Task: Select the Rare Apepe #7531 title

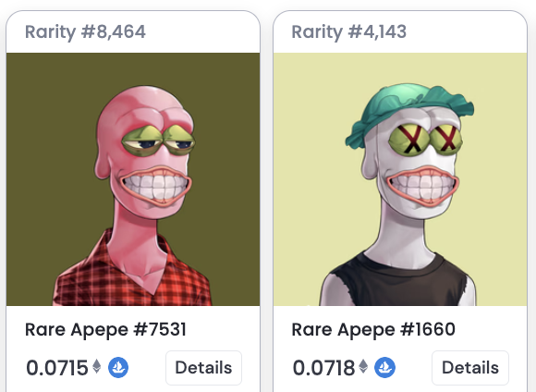Action: [105, 330]
